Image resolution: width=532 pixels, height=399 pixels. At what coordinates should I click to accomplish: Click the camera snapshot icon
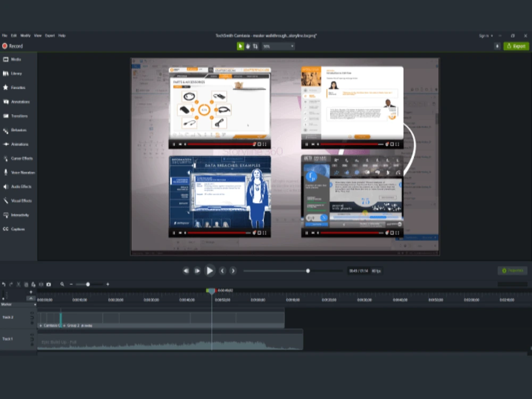click(x=48, y=284)
